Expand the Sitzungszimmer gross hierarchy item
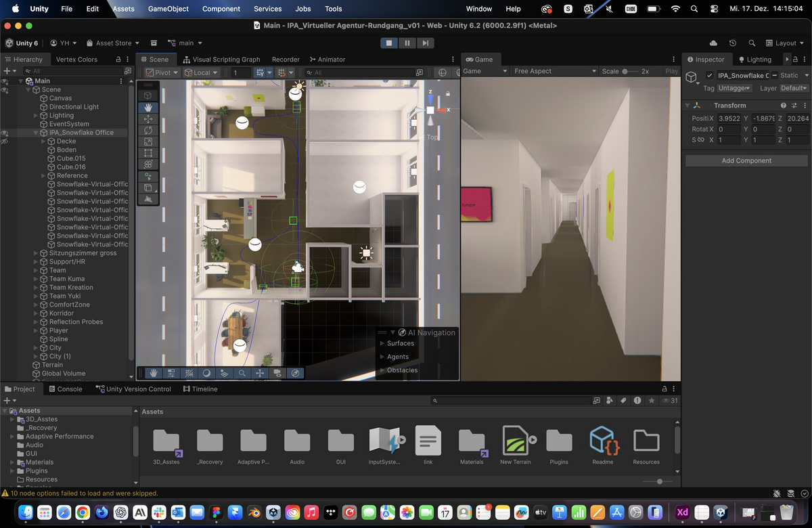Screen dimensions: 812x528 pyautogui.click(x=36, y=253)
